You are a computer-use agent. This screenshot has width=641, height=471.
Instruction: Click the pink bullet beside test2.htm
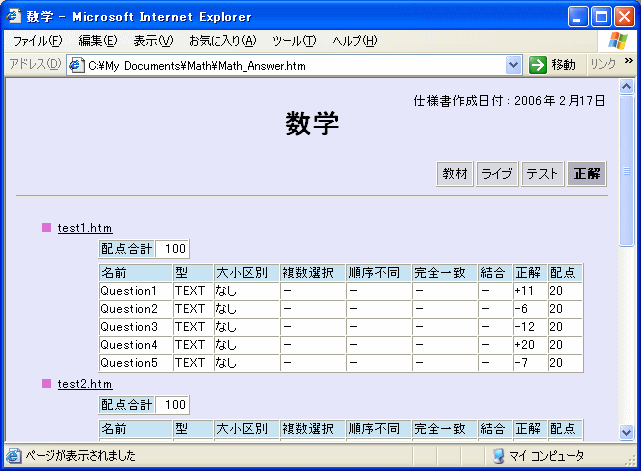[46, 383]
